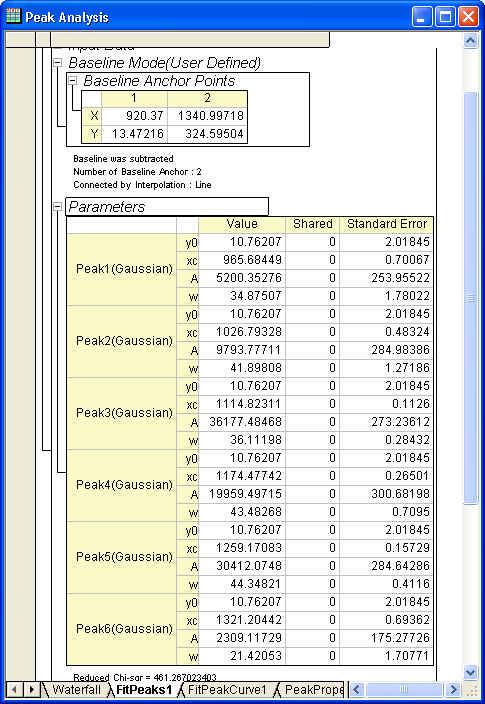
Task: Click the anchor X value 920.37
Action: 134,116
